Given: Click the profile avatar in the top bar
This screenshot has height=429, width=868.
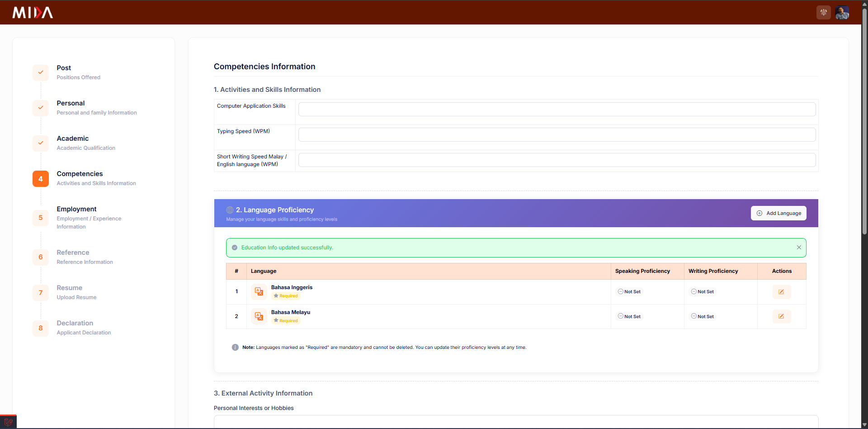Looking at the screenshot, I should pos(842,12).
